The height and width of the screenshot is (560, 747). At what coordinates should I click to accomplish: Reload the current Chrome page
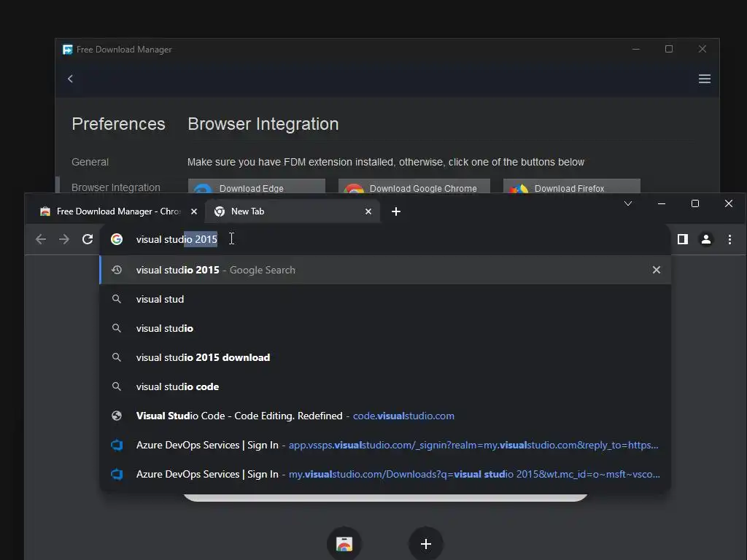pos(88,239)
